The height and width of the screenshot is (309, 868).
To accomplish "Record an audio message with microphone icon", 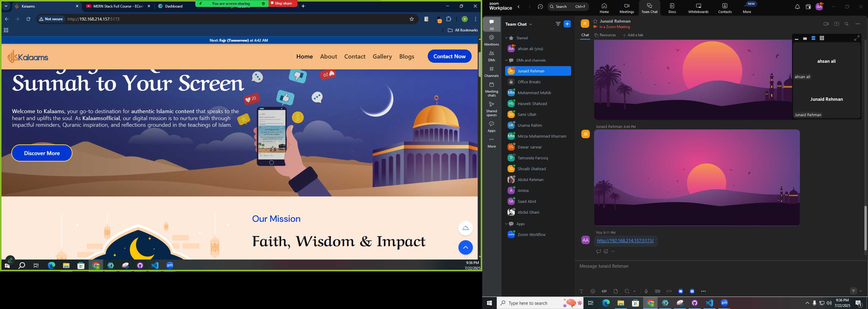I will (x=646, y=291).
